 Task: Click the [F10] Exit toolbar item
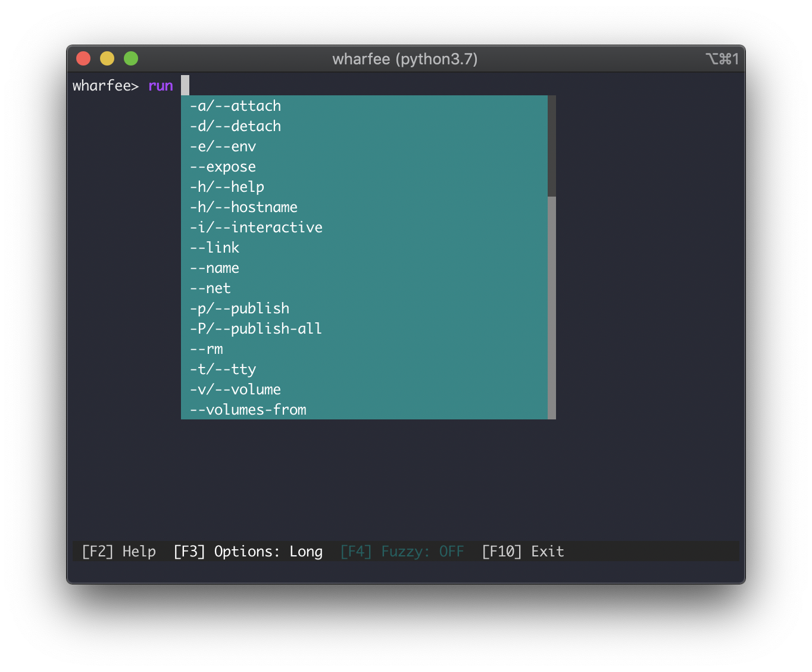pyautogui.click(x=523, y=552)
